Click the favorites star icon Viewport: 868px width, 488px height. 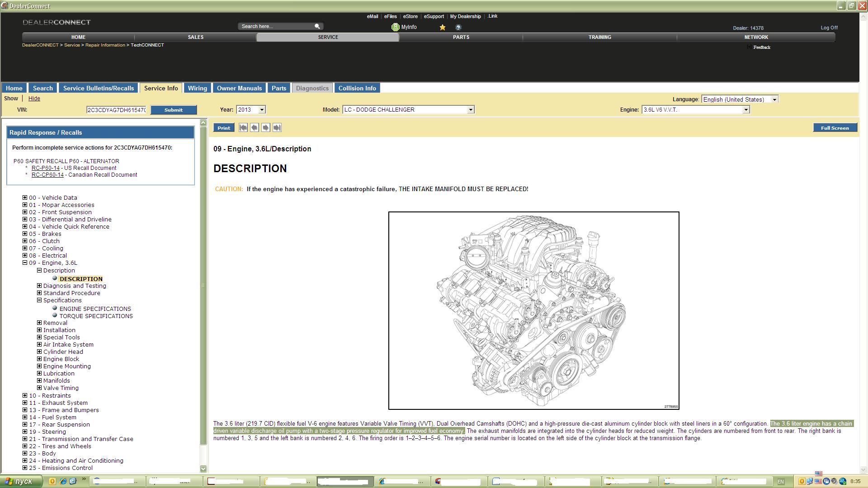pos(443,28)
